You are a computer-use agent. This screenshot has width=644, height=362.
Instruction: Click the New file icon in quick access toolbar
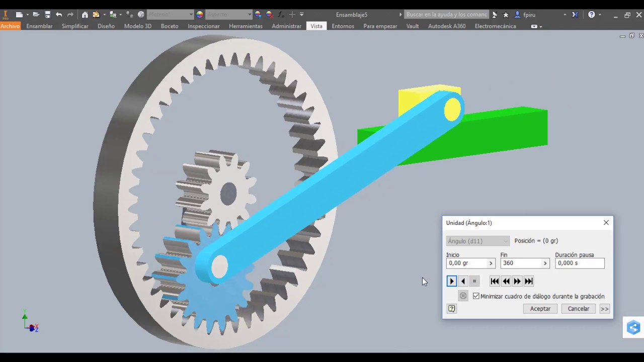[x=19, y=15]
